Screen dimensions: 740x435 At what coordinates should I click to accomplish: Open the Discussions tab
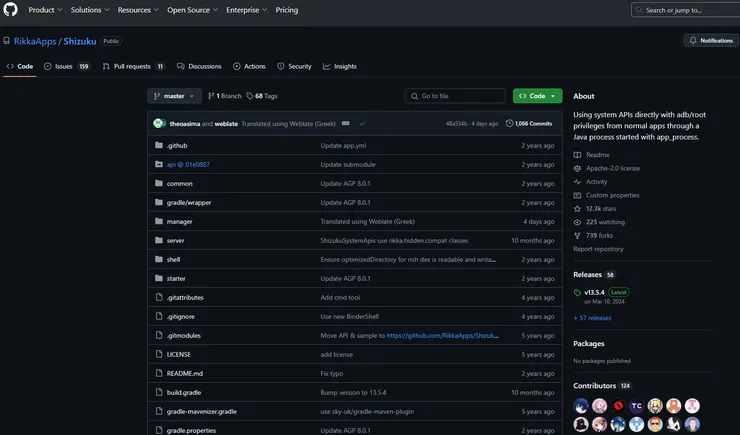199,67
